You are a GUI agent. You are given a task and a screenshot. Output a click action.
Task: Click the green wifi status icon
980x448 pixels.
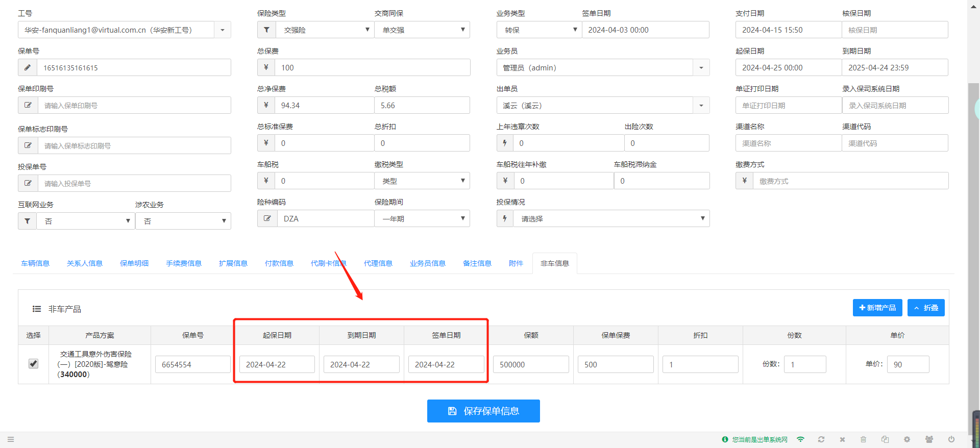[x=800, y=439]
